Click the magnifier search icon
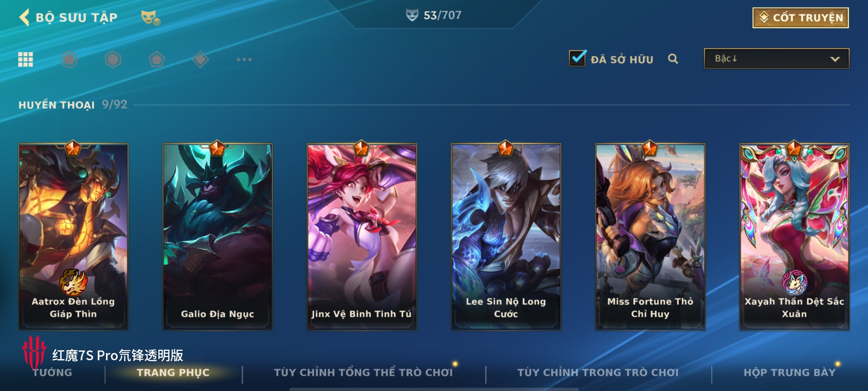 coord(673,59)
